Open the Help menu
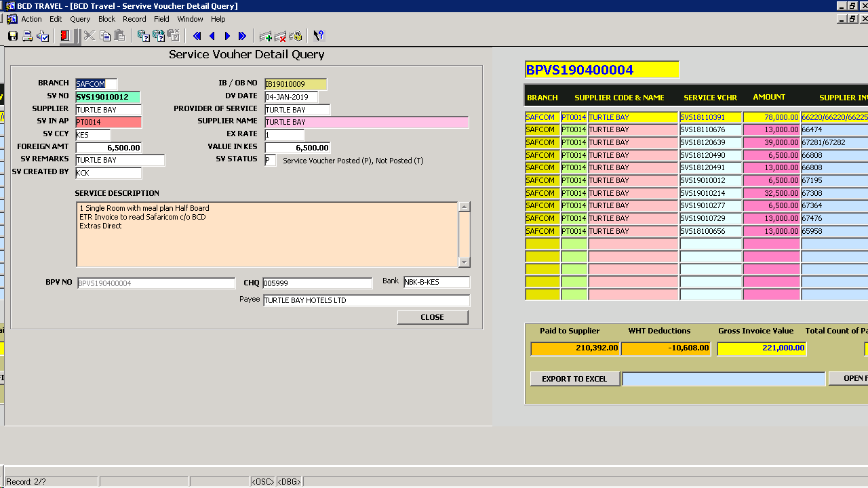This screenshot has height=488, width=868. (x=218, y=19)
